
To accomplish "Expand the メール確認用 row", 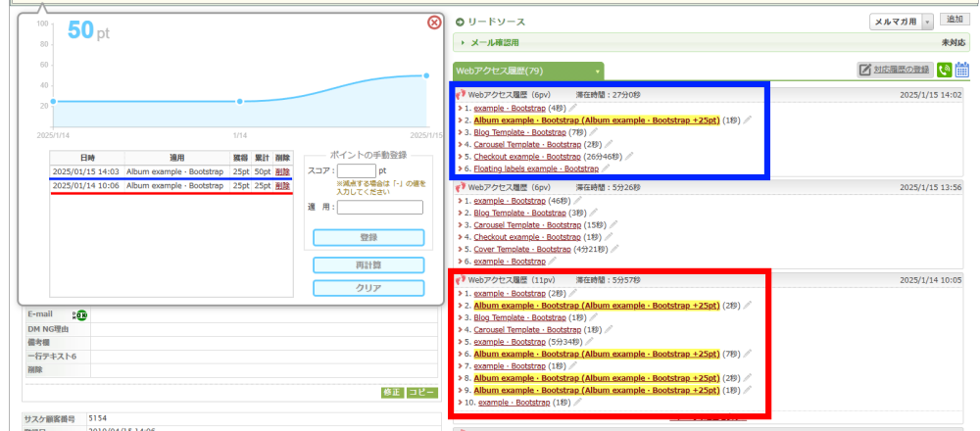I will 463,43.
